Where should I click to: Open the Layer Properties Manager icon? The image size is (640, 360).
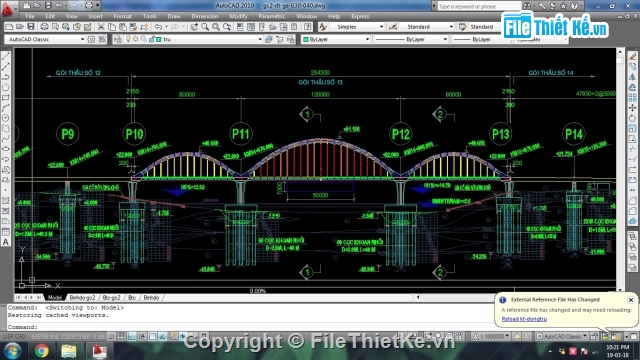pos(118,39)
